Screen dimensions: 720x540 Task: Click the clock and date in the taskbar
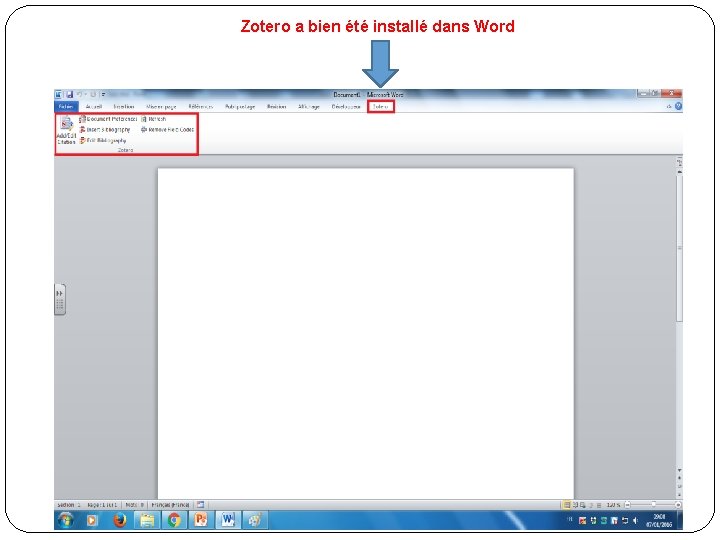(x=659, y=520)
